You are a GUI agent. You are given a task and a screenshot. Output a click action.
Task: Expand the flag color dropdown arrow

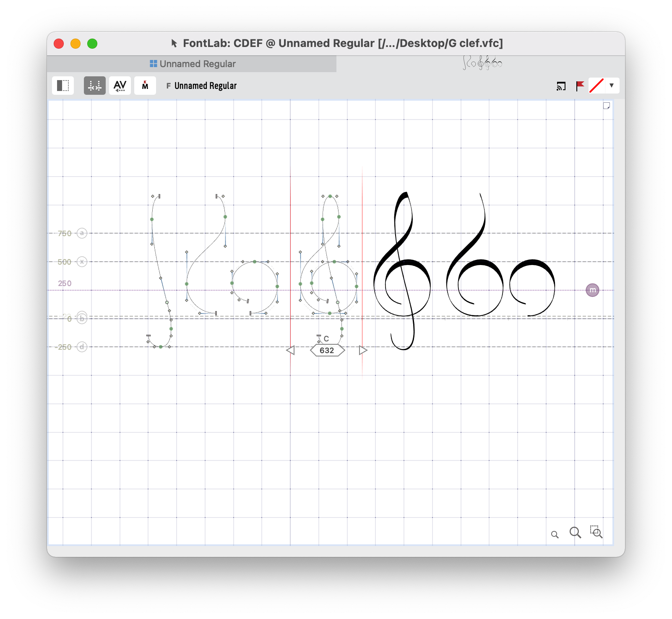[x=612, y=86]
